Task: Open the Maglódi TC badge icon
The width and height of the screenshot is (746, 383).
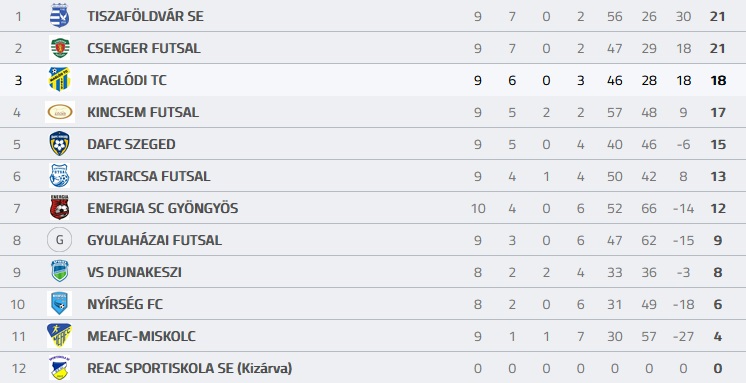Action: [x=59, y=79]
